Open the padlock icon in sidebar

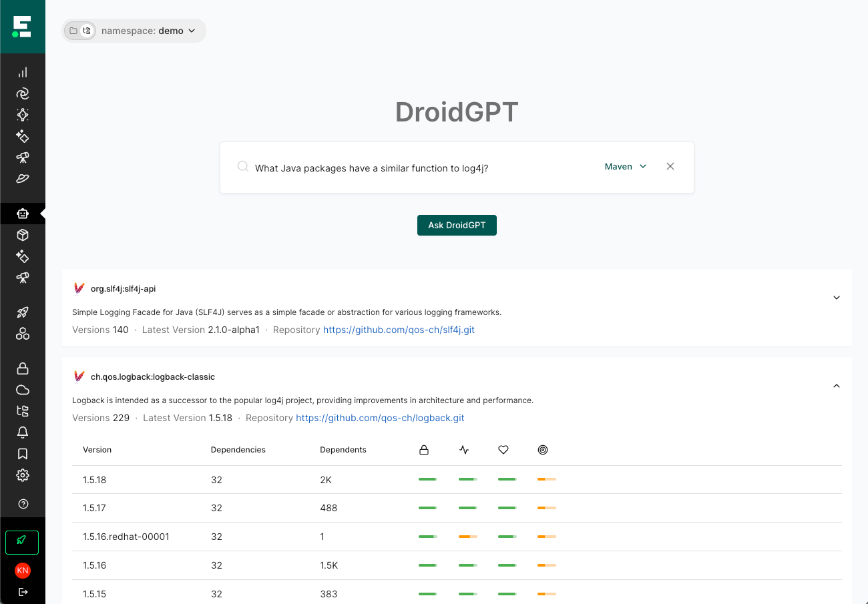point(23,368)
